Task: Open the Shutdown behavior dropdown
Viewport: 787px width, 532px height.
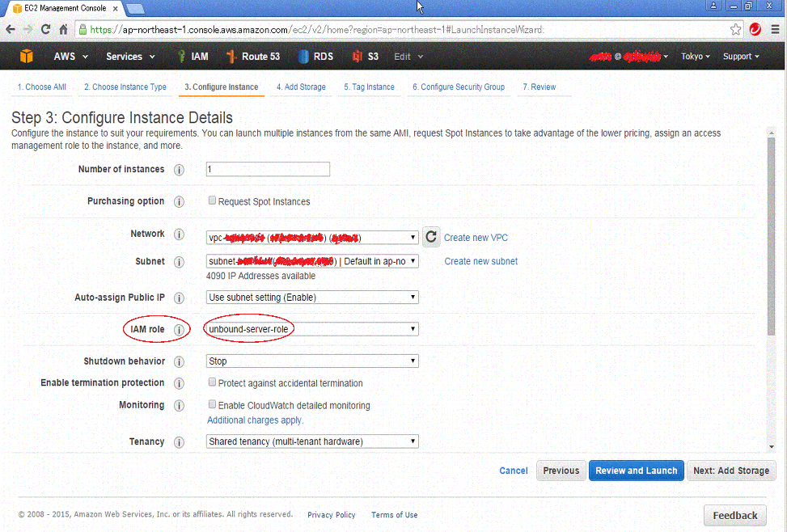Action: [312, 361]
